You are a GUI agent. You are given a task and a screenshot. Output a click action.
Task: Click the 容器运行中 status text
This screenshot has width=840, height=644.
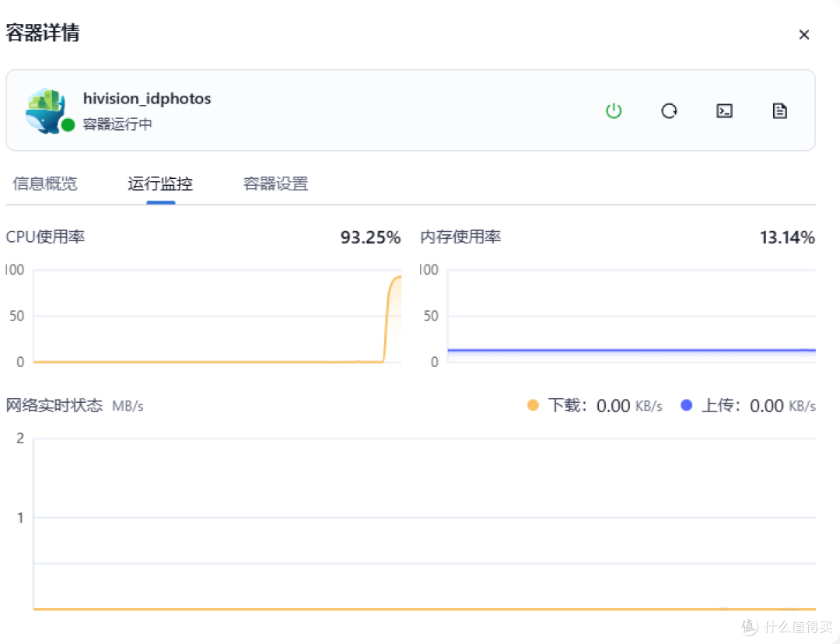click(117, 124)
